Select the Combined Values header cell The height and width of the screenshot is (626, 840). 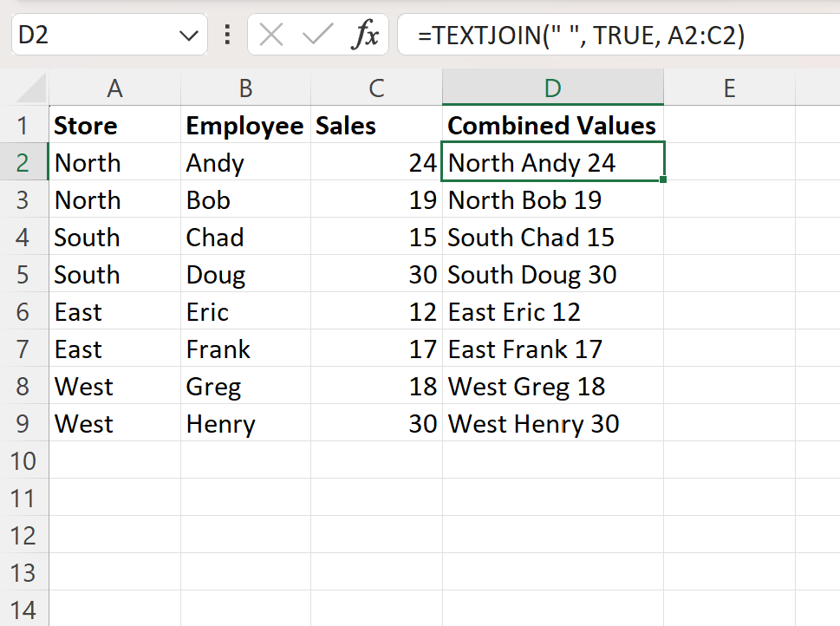(x=553, y=125)
